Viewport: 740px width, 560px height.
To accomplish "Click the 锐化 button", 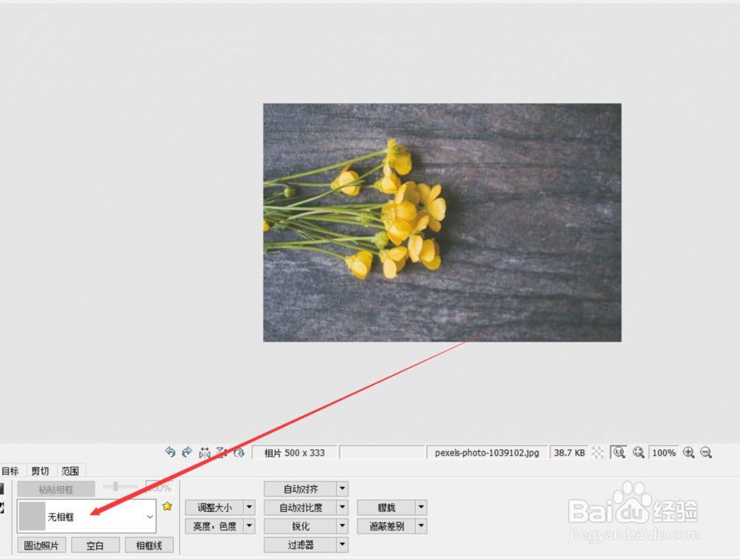I will (300, 526).
